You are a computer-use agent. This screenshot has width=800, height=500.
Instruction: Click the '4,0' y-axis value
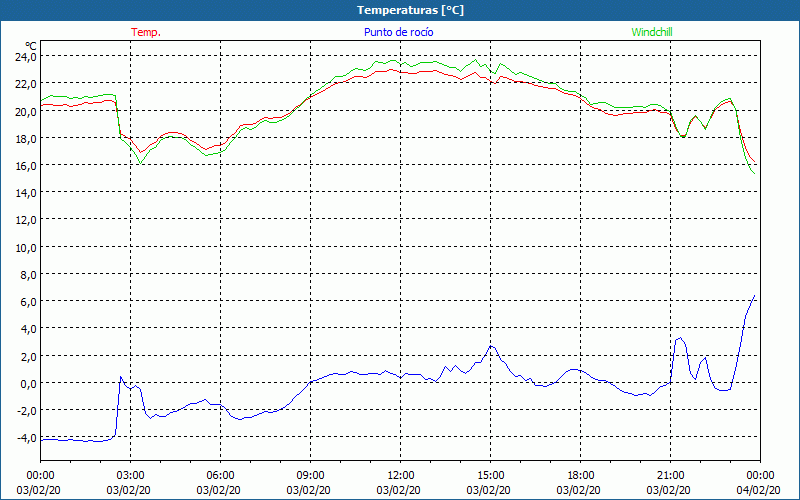click(x=28, y=329)
